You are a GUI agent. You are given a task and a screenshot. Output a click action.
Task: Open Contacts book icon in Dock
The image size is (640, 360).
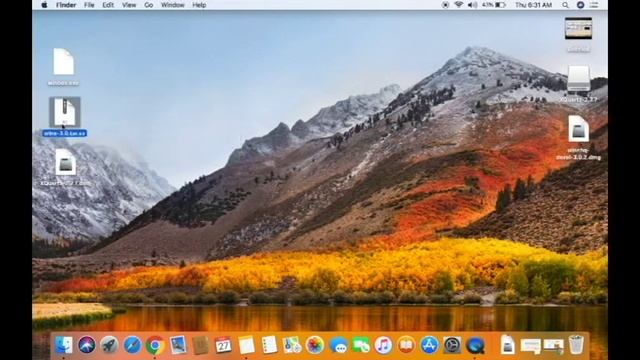[201, 345]
